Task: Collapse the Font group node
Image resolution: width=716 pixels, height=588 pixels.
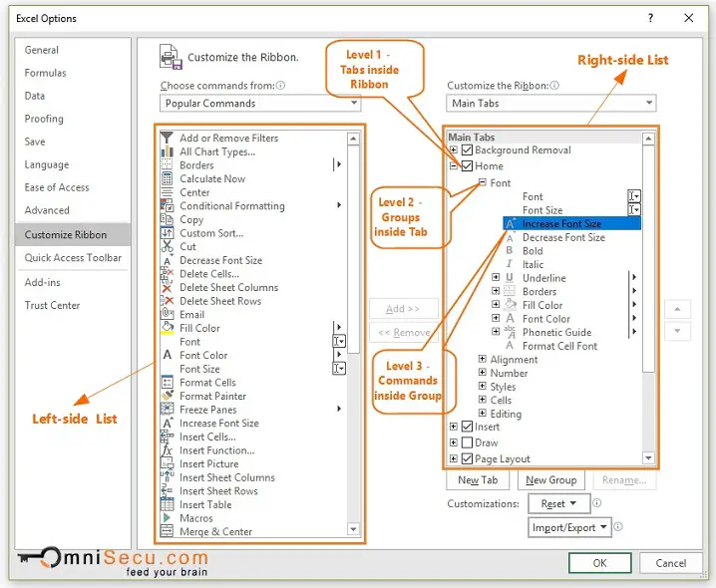Action: coord(483,182)
